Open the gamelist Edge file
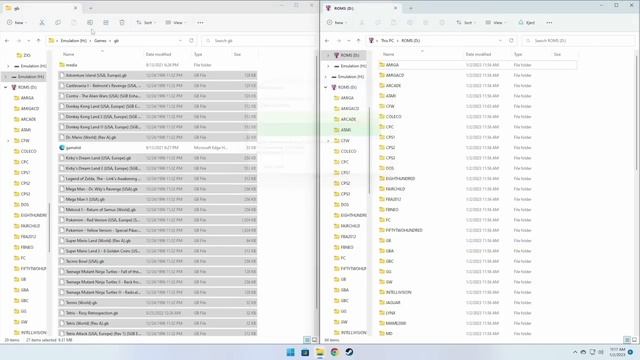Viewport: 640px width, 360px height. pyautogui.click(x=157, y=148)
